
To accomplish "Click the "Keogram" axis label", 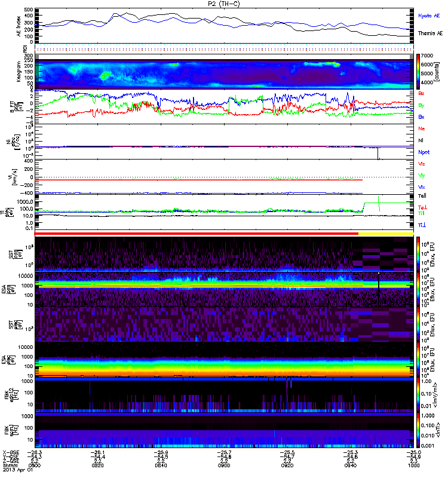I will click(19, 71).
